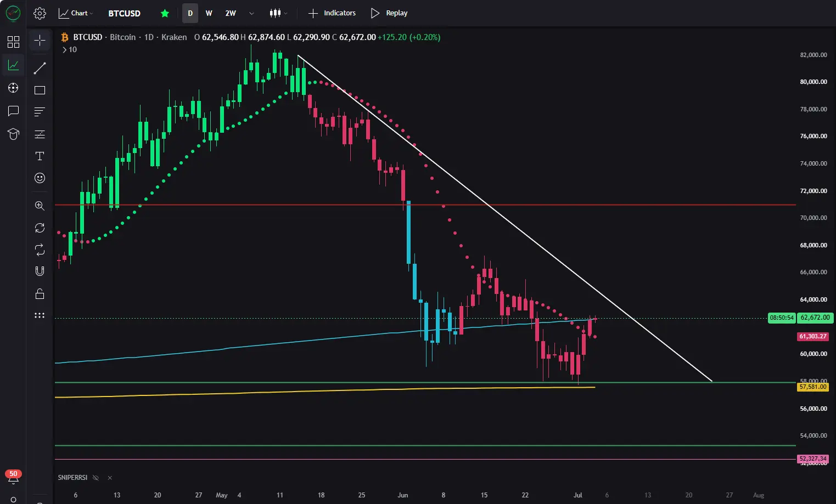Open the Indicators panel
This screenshot has width=836, height=504.
(332, 13)
